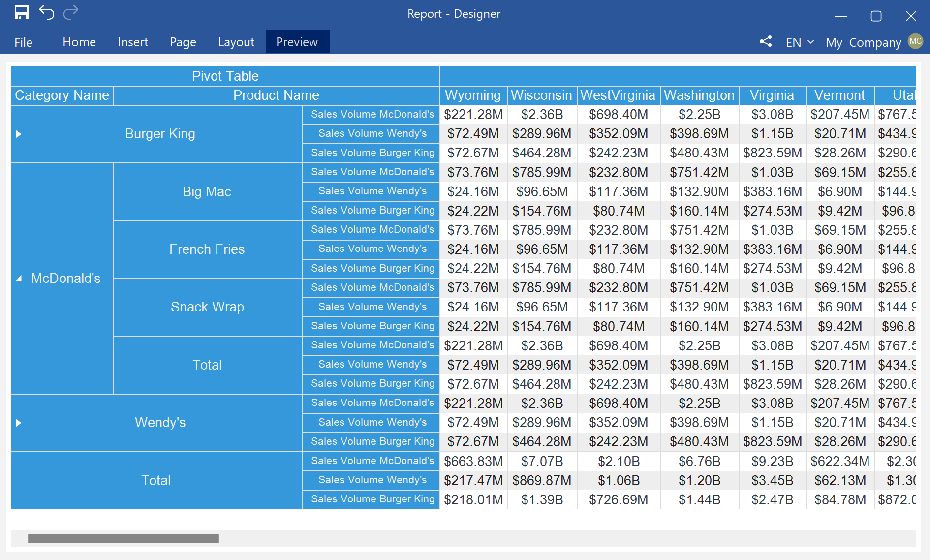
Task: Click the $2.47B Virginia total value
Action: pyautogui.click(x=773, y=500)
